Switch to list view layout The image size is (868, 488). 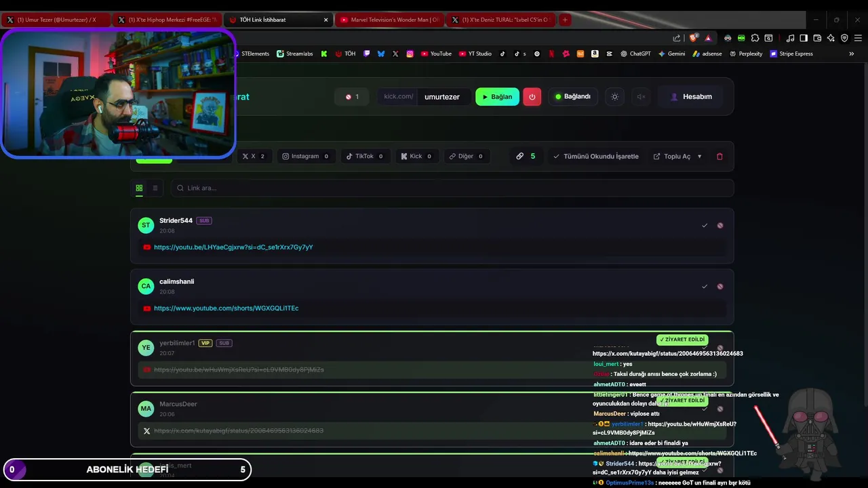click(x=155, y=188)
